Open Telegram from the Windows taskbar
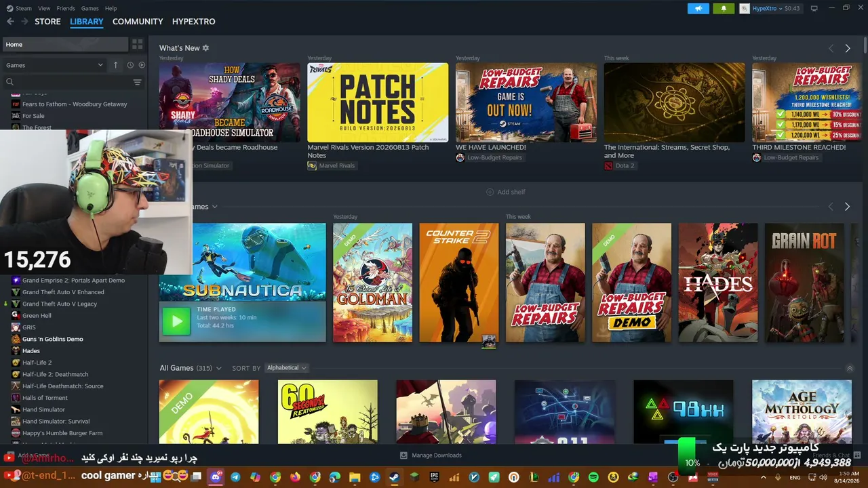 click(x=235, y=477)
